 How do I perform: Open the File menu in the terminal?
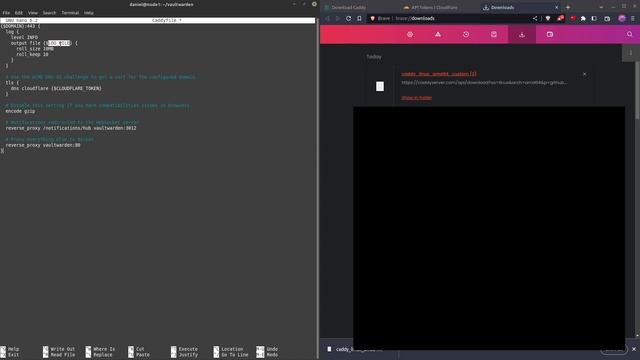pos(6,13)
